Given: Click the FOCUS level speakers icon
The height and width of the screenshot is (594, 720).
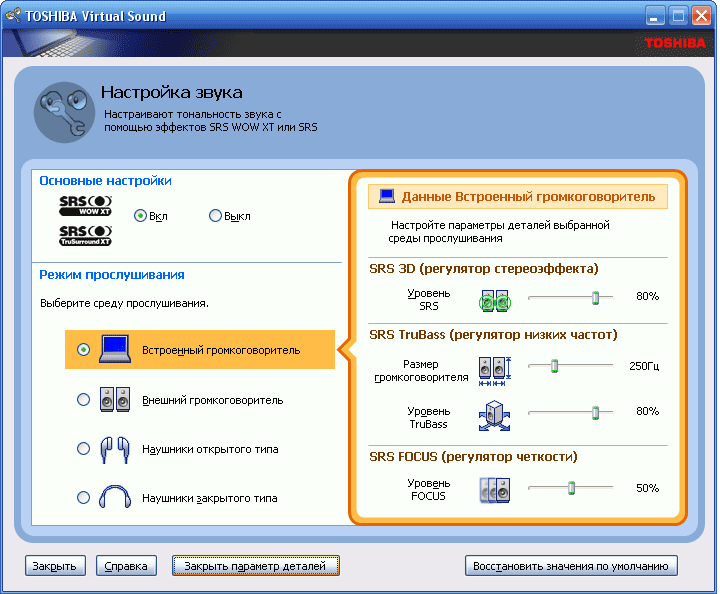Looking at the screenshot, I should point(495,490).
